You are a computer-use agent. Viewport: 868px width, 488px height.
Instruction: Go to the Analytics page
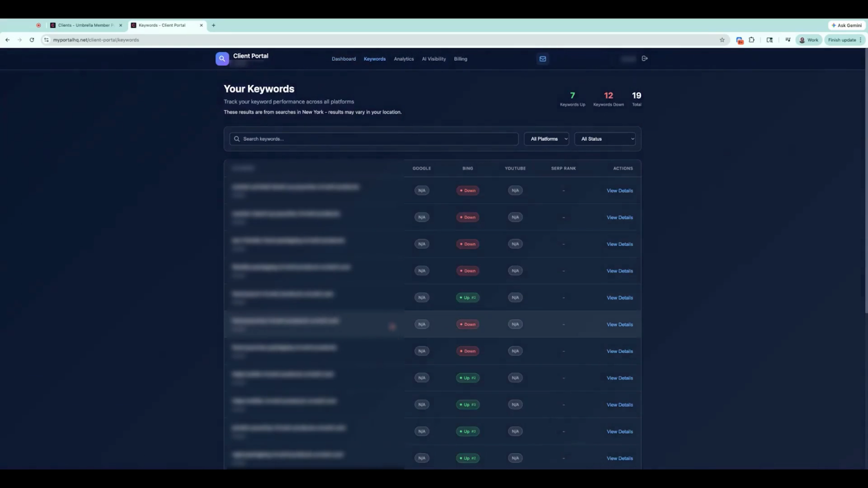point(404,59)
